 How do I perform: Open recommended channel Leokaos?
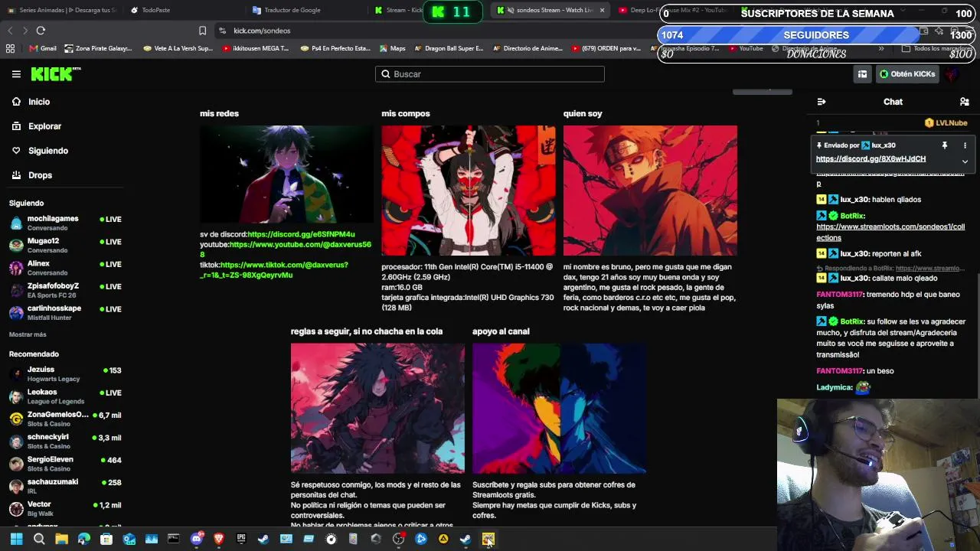pos(65,396)
